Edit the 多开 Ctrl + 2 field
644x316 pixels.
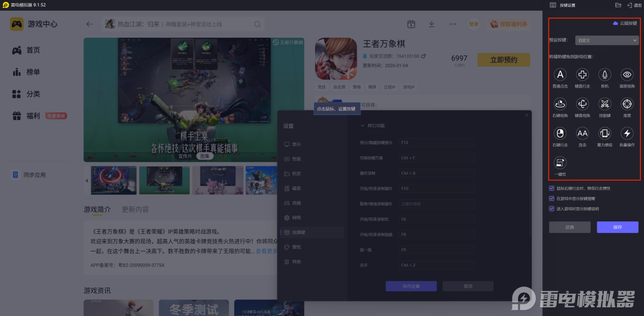(436, 265)
